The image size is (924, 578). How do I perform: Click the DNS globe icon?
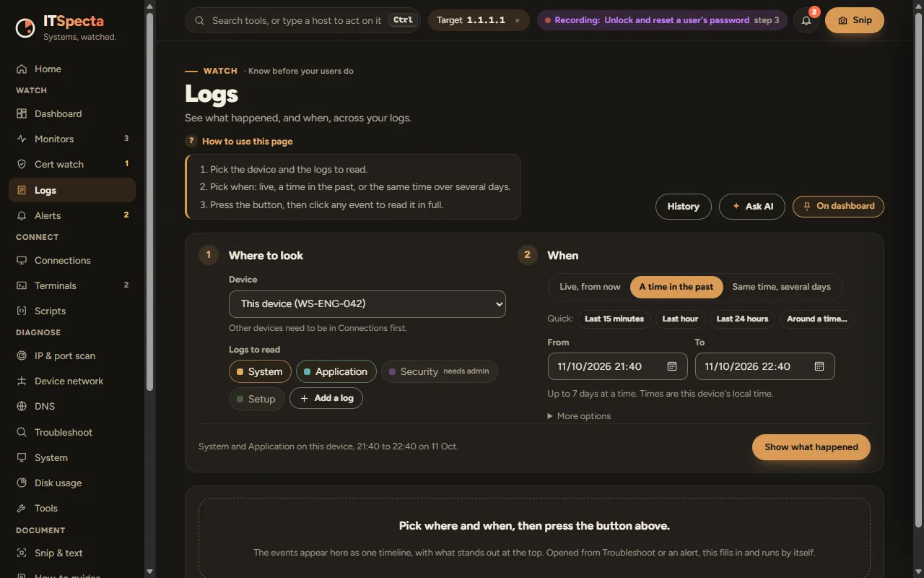22,407
